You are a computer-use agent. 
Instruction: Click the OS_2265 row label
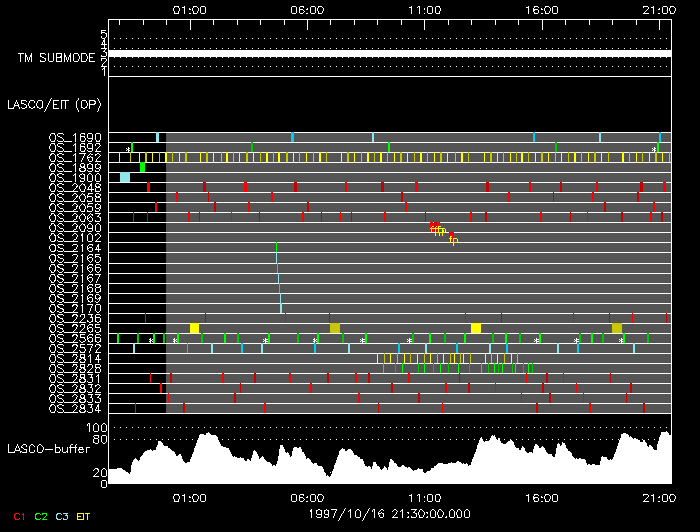(x=75, y=328)
